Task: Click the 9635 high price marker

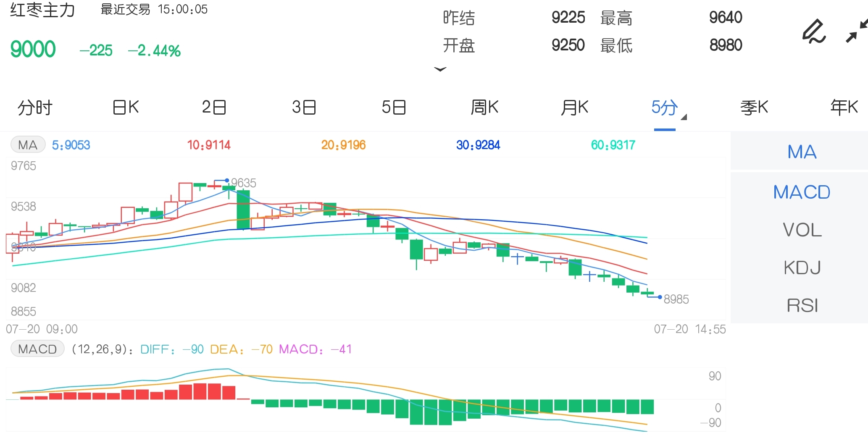Action: click(243, 183)
